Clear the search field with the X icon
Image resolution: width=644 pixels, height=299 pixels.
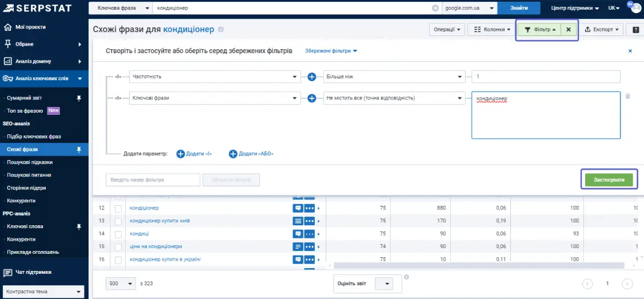[435, 8]
